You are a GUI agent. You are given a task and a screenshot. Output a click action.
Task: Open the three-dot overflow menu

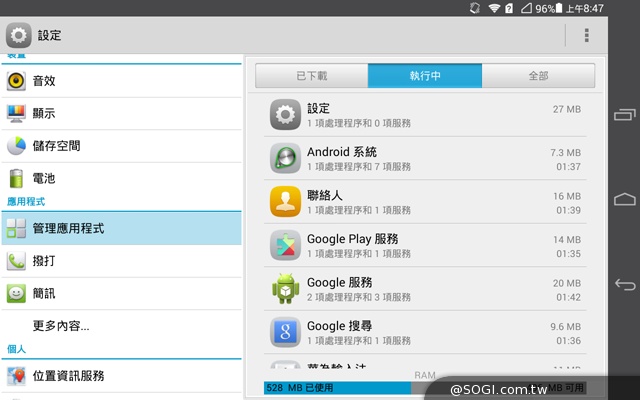click(586, 35)
